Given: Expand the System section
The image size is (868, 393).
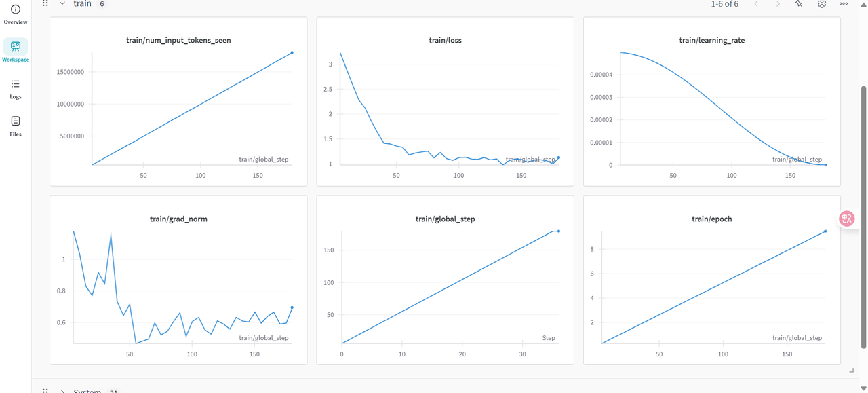Looking at the screenshot, I should (x=62, y=390).
